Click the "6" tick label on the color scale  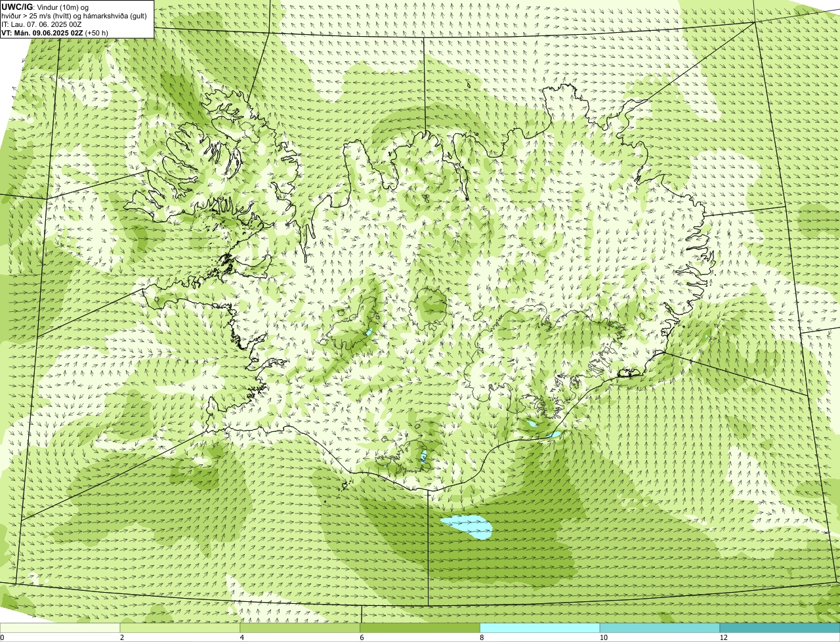point(362,637)
